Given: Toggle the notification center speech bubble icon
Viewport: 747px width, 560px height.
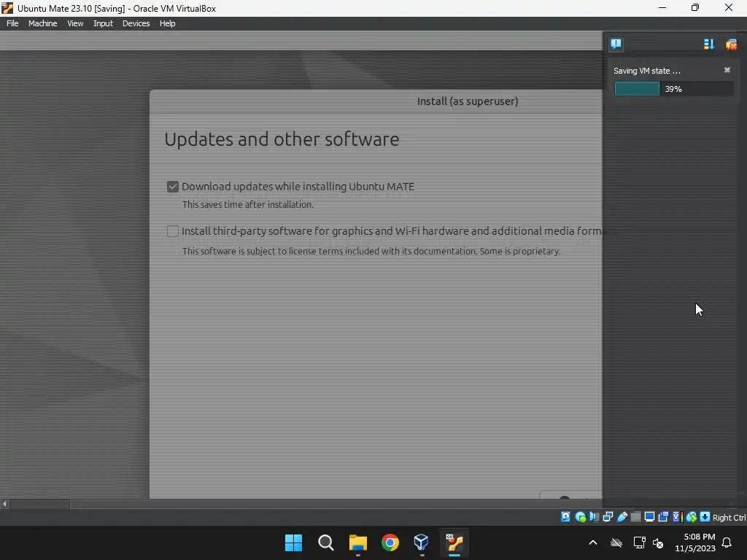Looking at the screenshot, I should (x=616, y=44).
